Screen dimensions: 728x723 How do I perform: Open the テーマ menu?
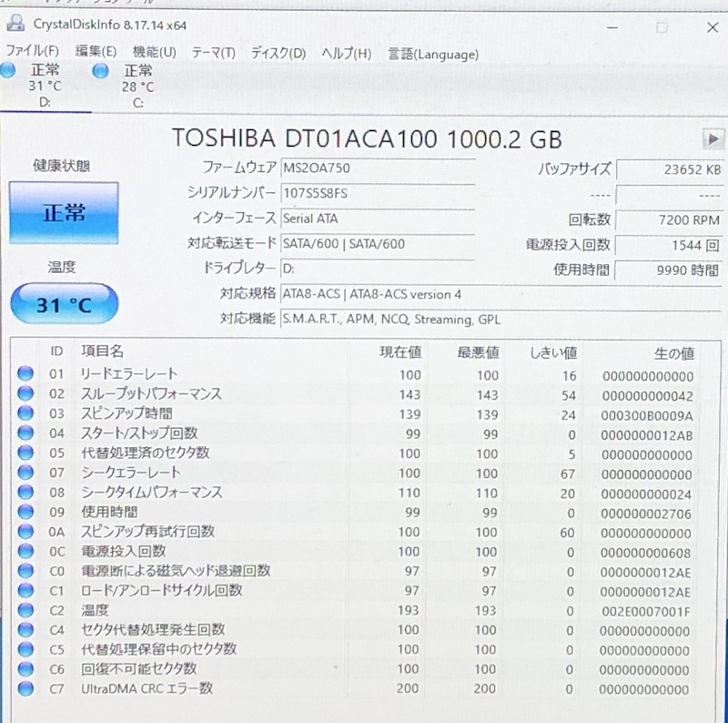pyautogui.click(x=214, y=54)
